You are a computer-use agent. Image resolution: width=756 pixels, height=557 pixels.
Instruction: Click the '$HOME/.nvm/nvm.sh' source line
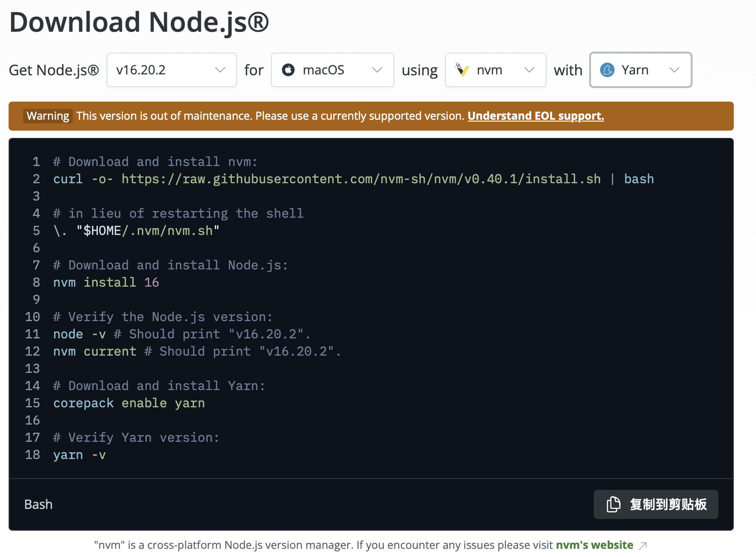(136, 231)
